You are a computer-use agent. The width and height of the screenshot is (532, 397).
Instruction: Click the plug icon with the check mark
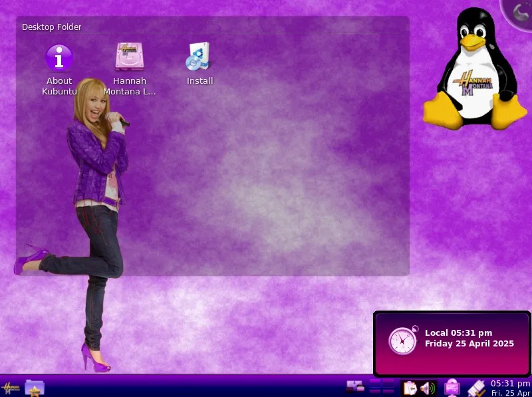tap(477, 388)
